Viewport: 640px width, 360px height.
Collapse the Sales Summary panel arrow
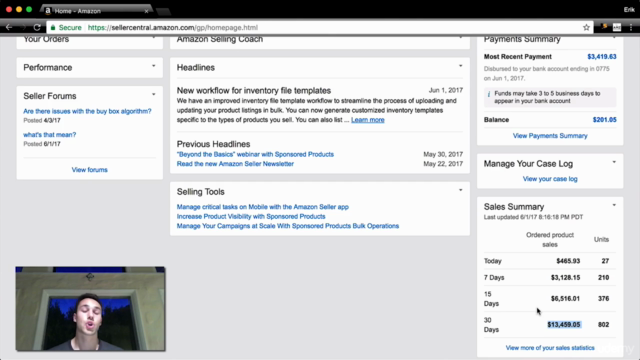(x=614, y=205)
